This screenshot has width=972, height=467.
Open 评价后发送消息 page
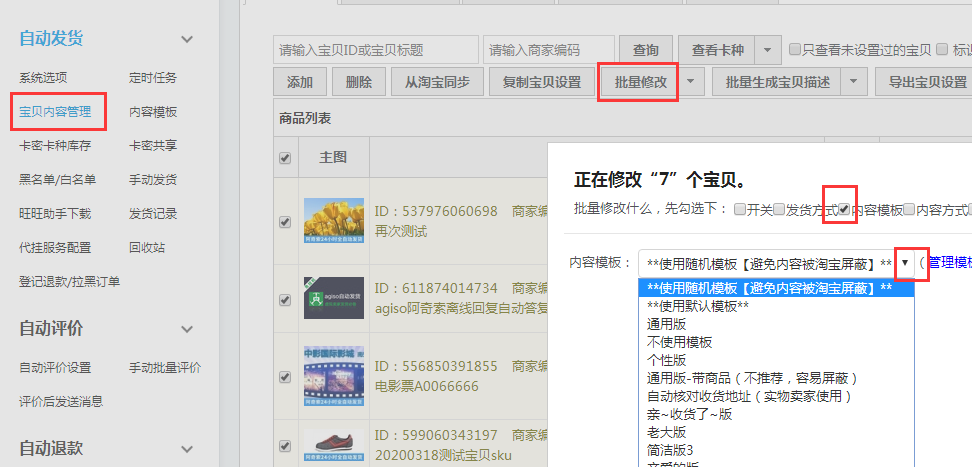(x=61, y=401)
